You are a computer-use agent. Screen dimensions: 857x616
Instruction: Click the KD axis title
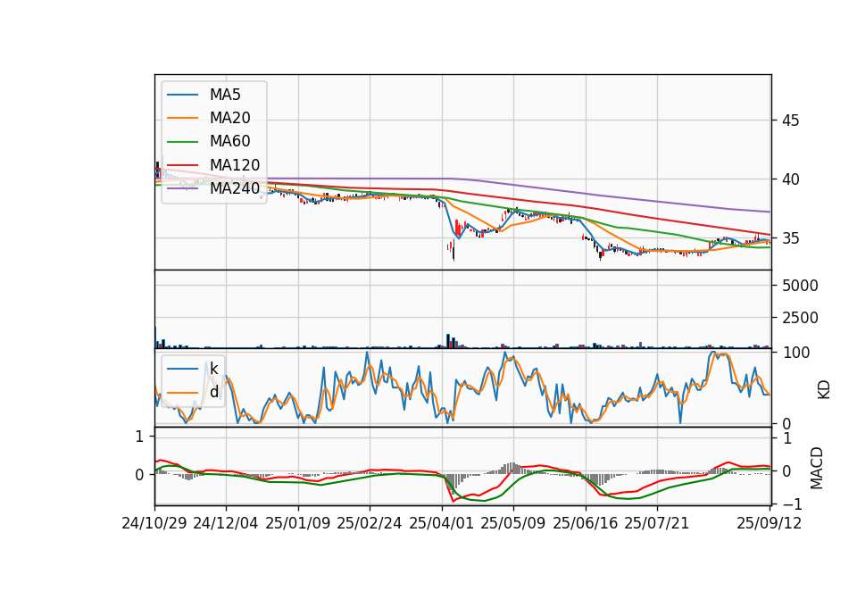[x=824, y=389]
